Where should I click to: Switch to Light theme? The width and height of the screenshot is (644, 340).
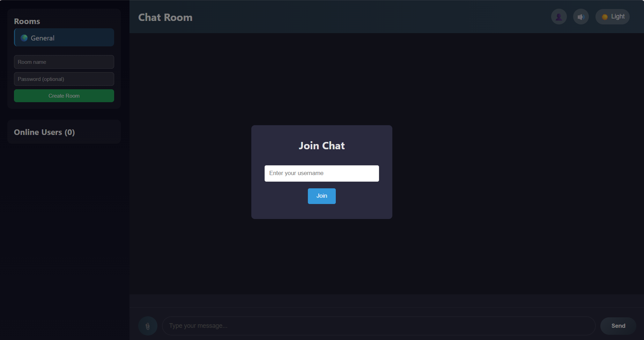tap(612, 17)
